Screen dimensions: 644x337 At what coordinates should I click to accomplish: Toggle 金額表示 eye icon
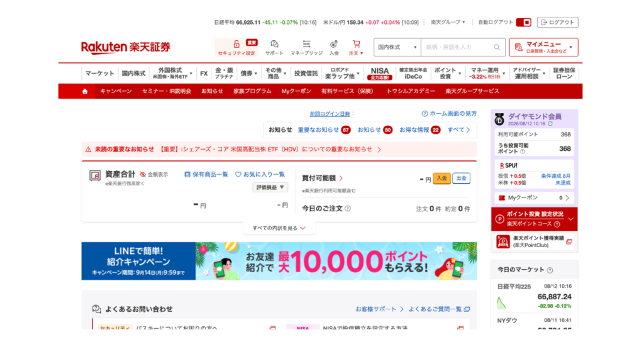coord(143,174)
